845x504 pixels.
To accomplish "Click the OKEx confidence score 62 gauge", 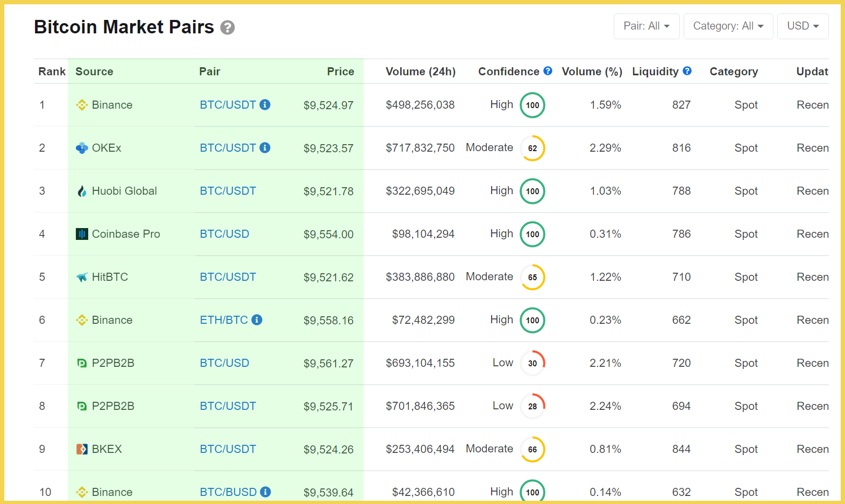I will pos(532,148).
